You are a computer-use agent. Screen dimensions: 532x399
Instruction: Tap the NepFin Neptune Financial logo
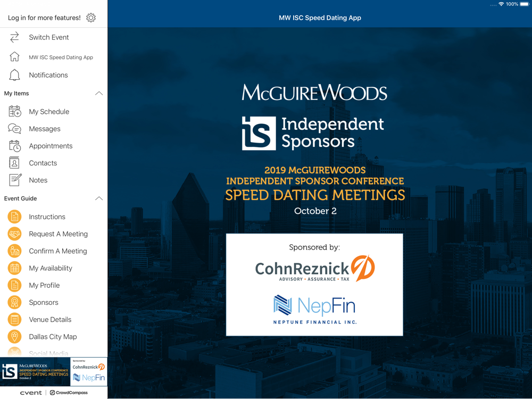coord(315,310)
